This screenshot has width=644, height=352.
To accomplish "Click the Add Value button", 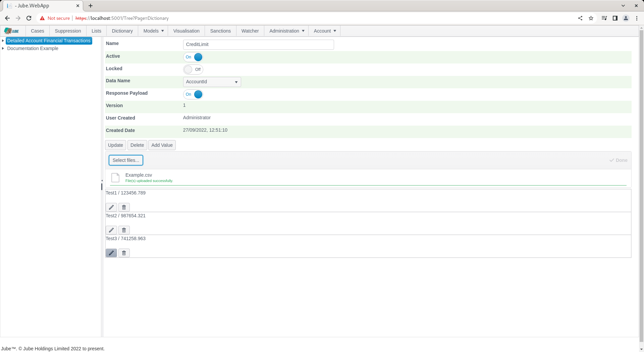I will pyautogui.click(x=162, y=145).
